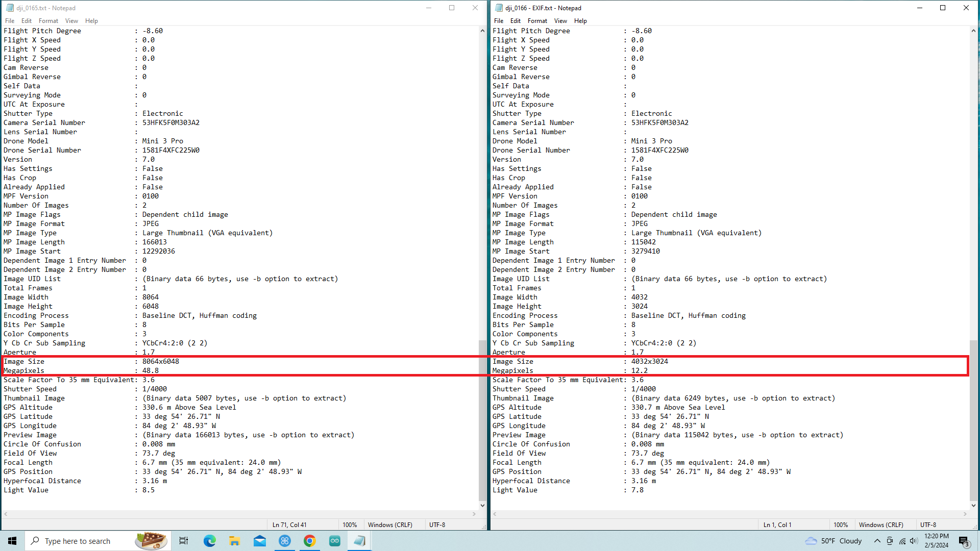Click Windows Start button
This screenshot has height=551, width=980.
coord(12,541)
